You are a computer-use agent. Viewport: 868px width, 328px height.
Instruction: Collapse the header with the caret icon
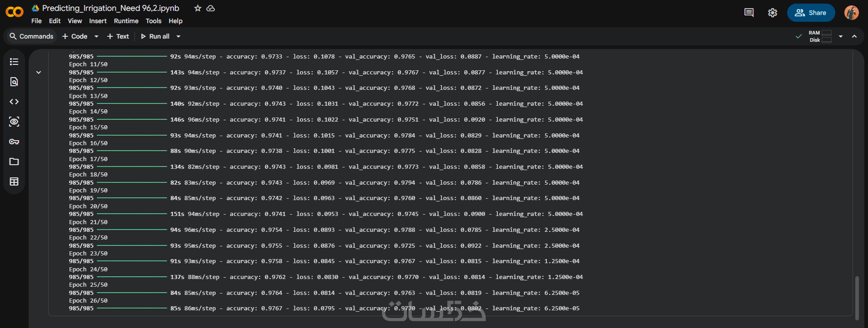pos(854,36)
